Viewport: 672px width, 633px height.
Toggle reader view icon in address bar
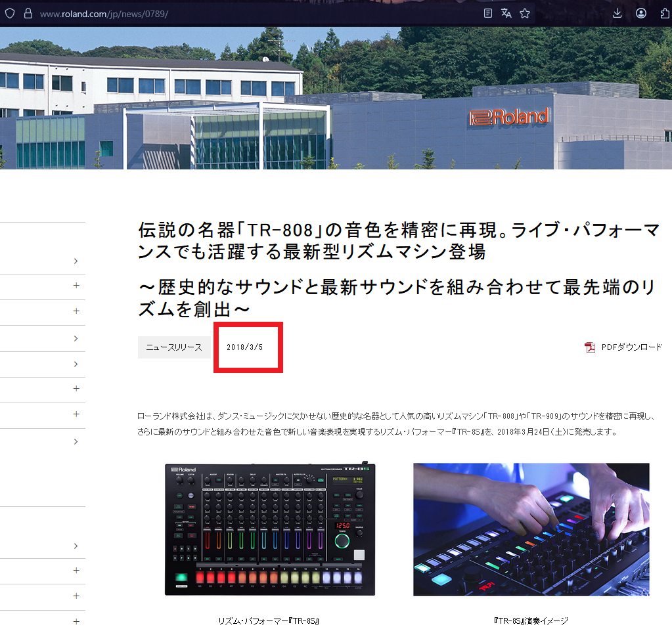click(x=487, y=13)
